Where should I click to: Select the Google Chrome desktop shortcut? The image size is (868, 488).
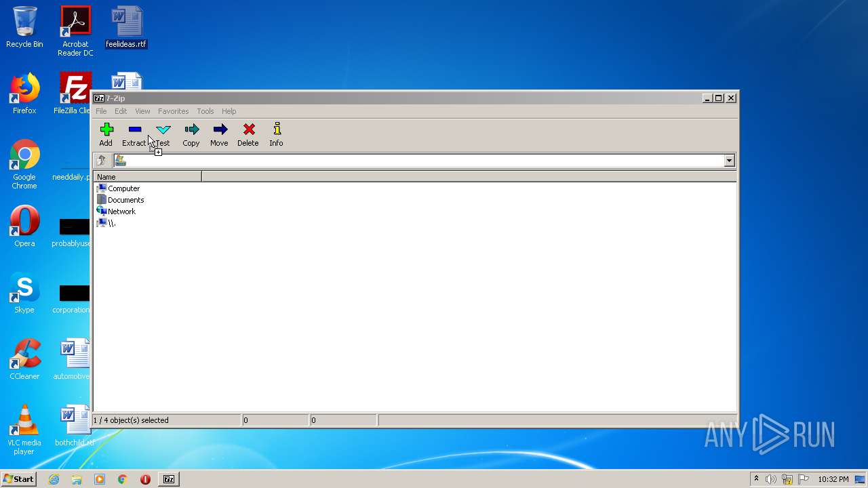point(24,164)
